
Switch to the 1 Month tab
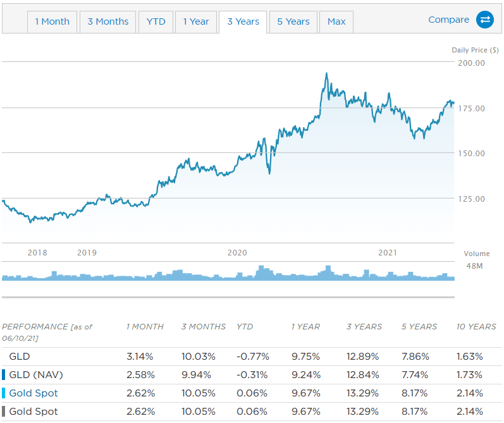coord(52,21)
